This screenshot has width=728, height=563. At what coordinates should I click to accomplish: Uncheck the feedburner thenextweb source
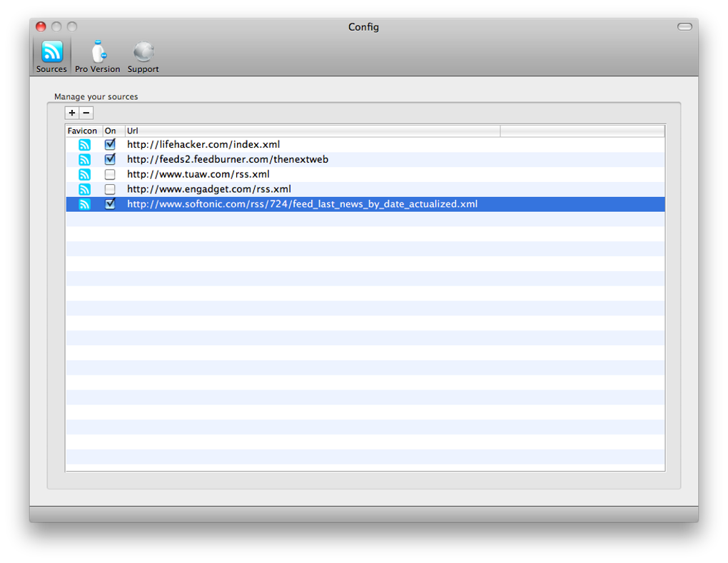pyautogui.click(x=110, y=160)
